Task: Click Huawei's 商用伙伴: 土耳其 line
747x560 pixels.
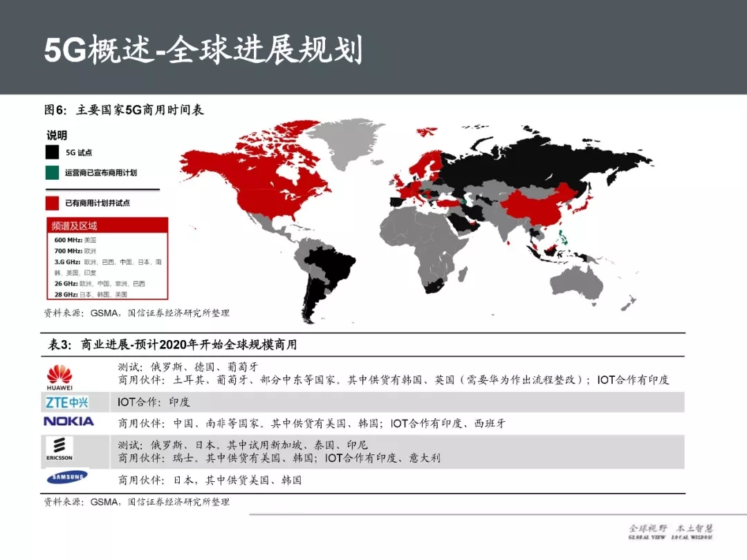Action: (x=394, y=380)
